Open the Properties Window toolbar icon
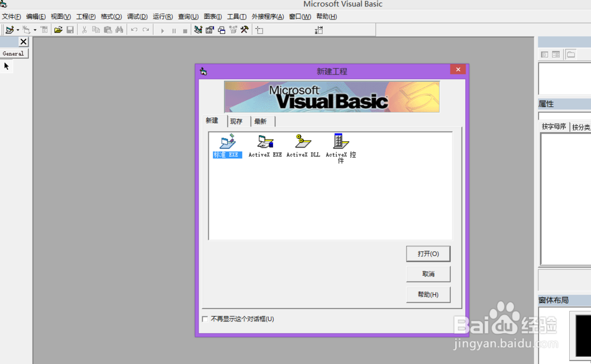The height and width of the screenshot is (364, 591). (210, 30)
